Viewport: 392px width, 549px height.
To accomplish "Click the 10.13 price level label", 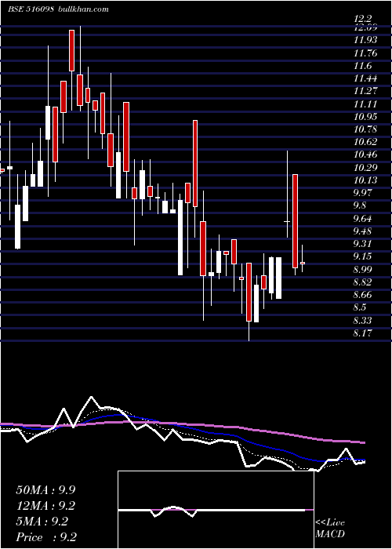I will 365,180.
